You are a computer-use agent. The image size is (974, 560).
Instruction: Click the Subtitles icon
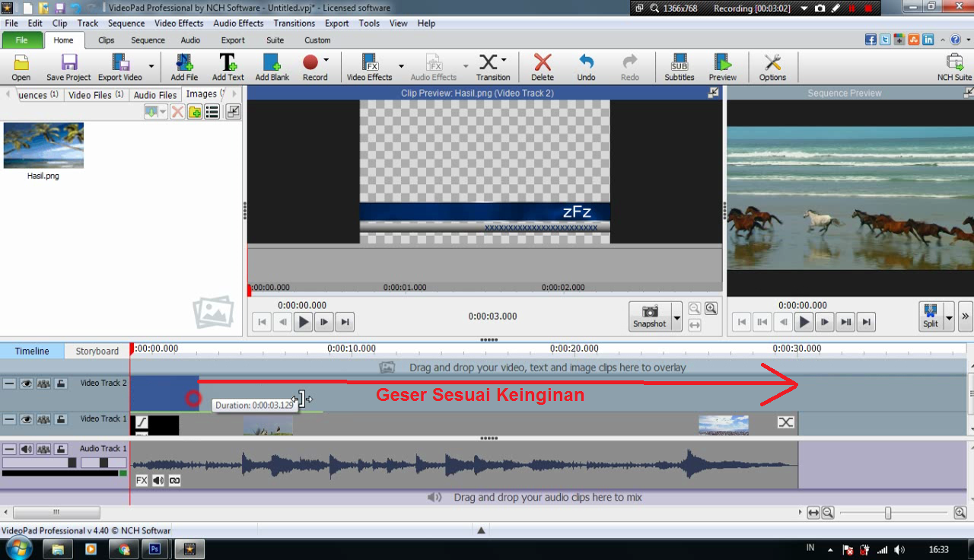pyautogui.click(x=679, y=67)
